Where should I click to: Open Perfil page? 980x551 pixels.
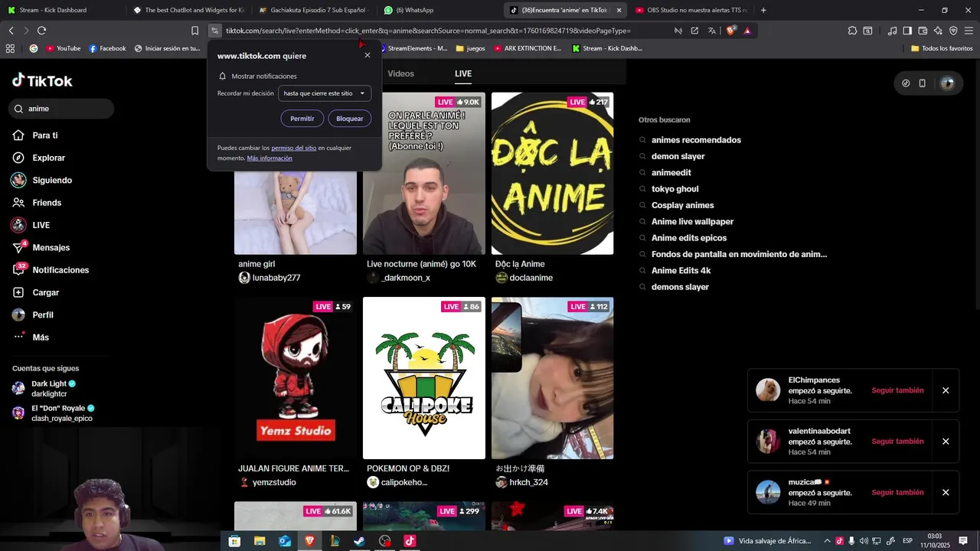pos(33,315)
